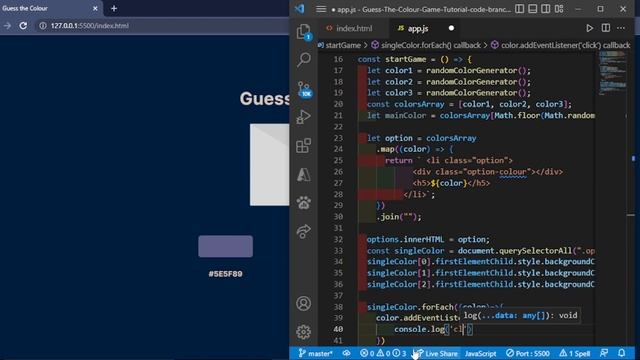Click the log(...data: any[]) signature hint

point(520,315)
